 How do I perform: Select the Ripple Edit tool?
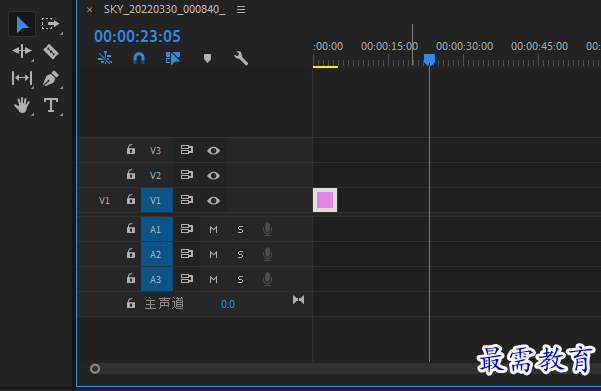pos(22,51)
